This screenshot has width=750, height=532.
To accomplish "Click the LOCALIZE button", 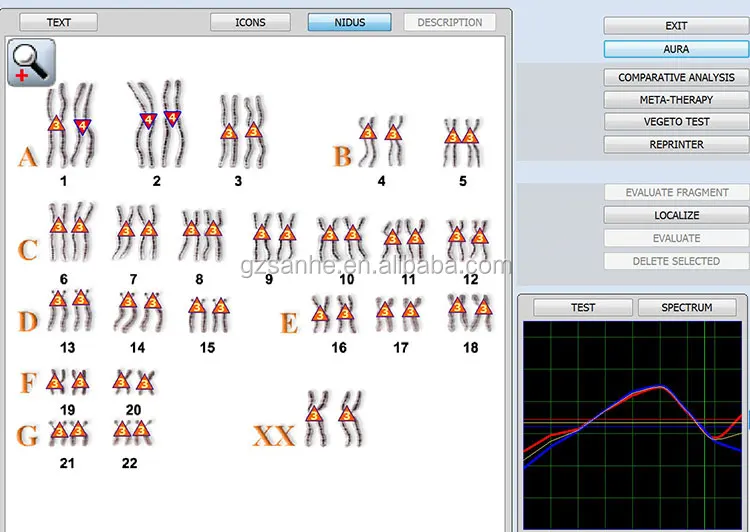I will pos(676,215).
